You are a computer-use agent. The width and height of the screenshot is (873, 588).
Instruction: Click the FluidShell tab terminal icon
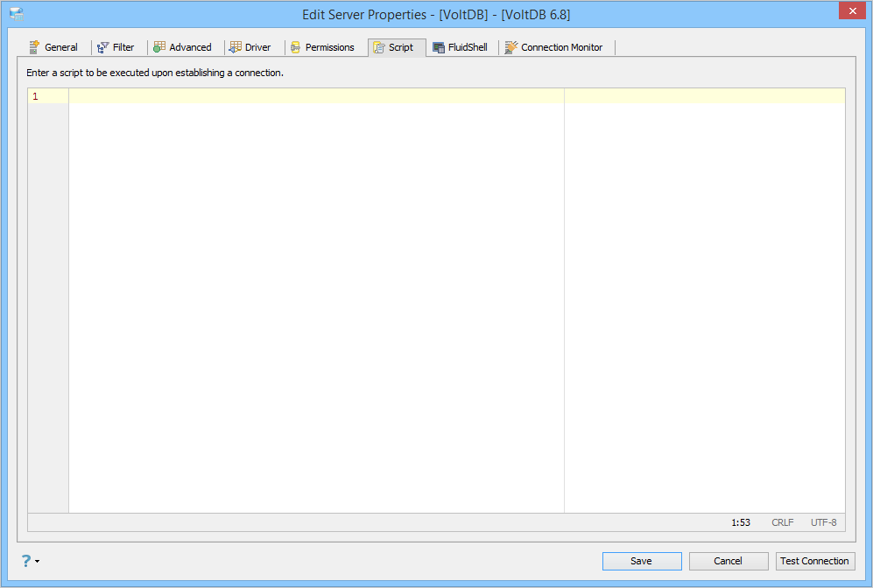pos(439,47)
